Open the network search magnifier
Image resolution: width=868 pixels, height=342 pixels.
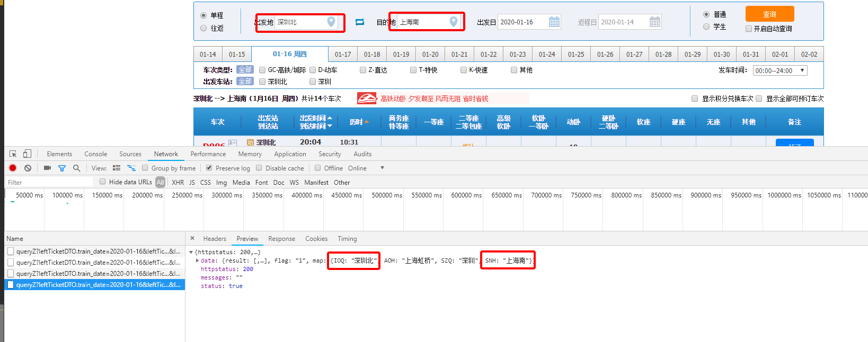tap(76, 168)
